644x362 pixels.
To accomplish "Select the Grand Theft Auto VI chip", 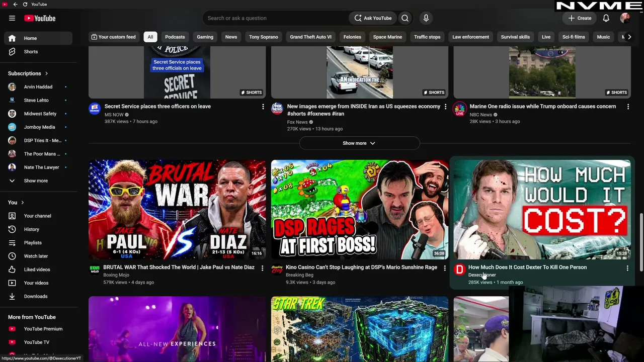I will (310, 37).
